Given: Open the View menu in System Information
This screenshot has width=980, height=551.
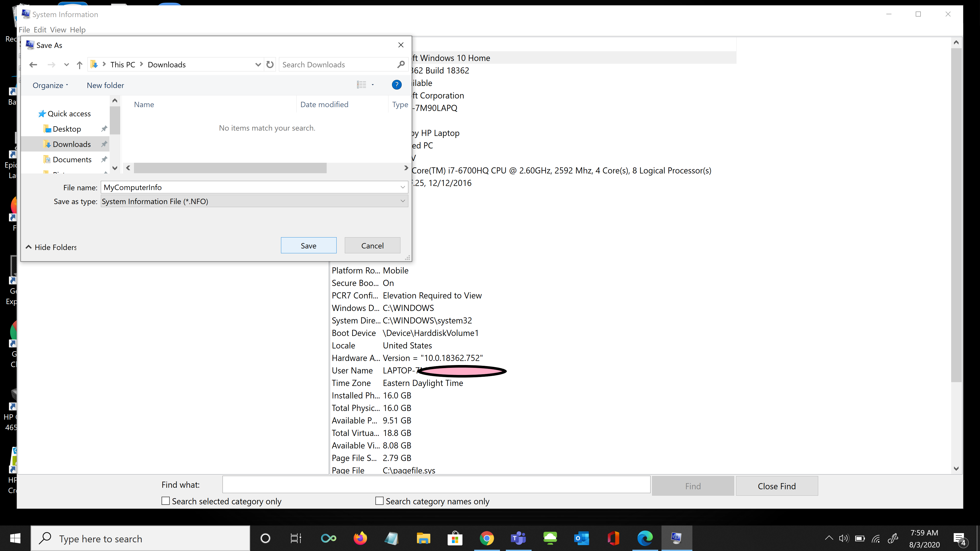Looking at the screenshot, I should [58, 30].
